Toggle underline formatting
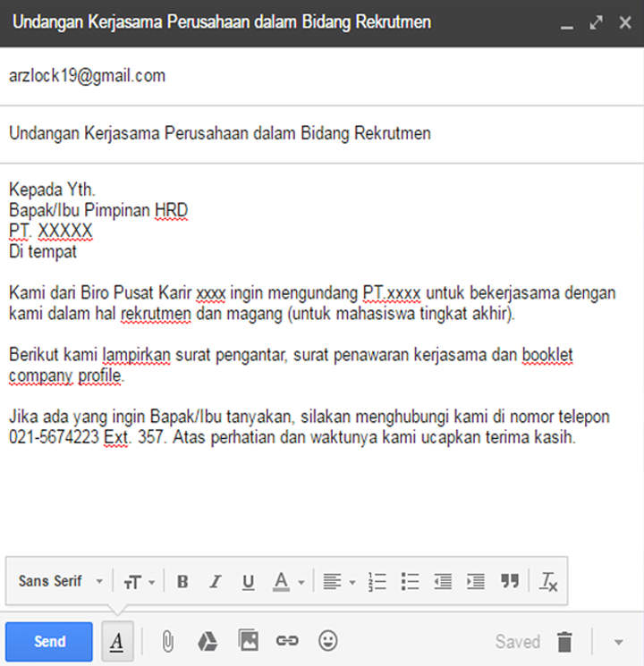 (249, 582)
